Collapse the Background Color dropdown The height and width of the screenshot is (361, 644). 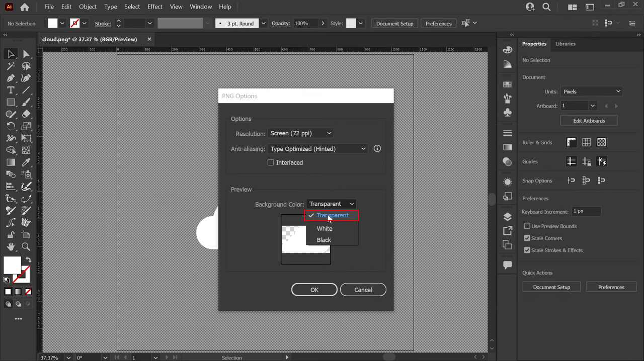331,204
